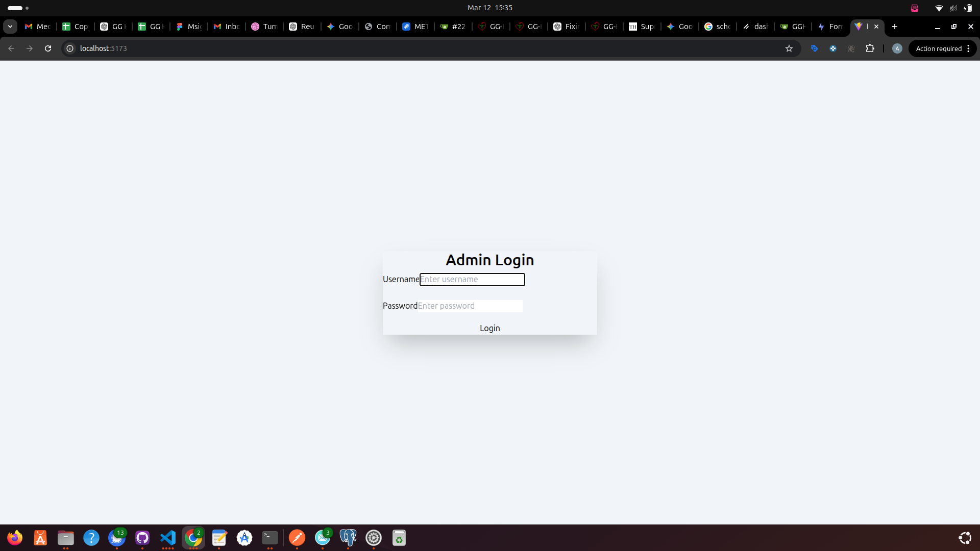Click the bookmark star icon
980x551 pixels.
tap(789, 48)
